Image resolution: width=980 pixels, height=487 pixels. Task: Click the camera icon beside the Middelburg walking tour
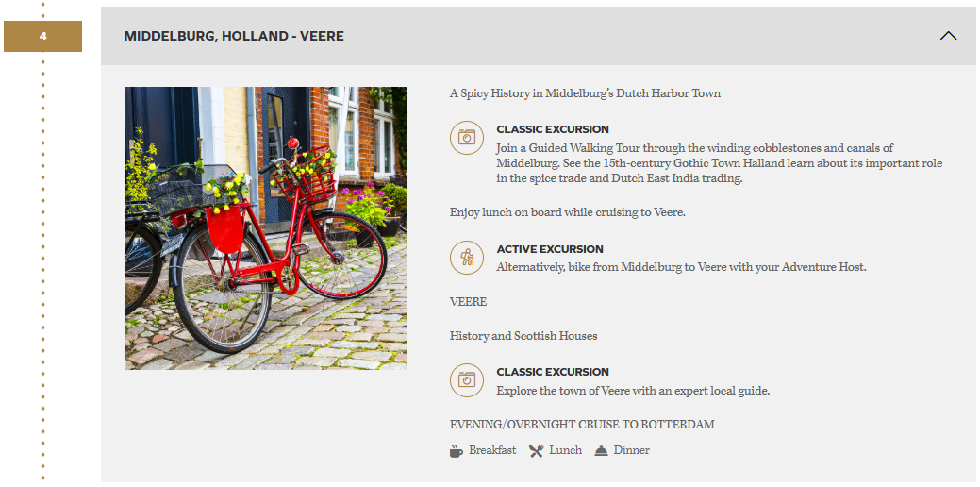pos(466,138)
